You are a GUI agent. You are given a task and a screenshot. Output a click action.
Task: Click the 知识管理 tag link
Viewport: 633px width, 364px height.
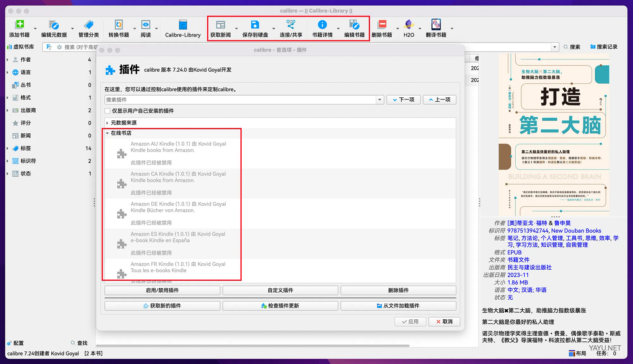tap(552, 245)
